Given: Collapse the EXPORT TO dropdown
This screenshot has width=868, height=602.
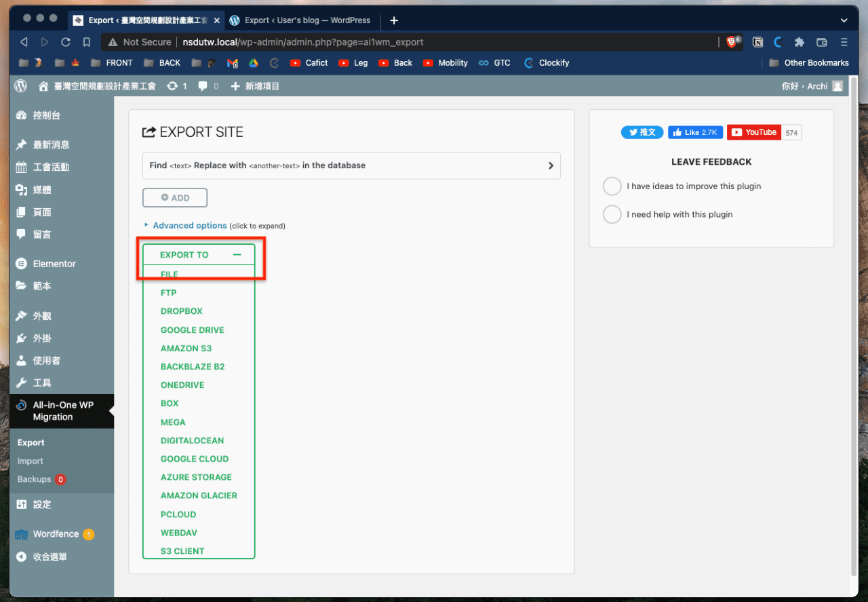Looking at the screenshot, I should point(199,255).
